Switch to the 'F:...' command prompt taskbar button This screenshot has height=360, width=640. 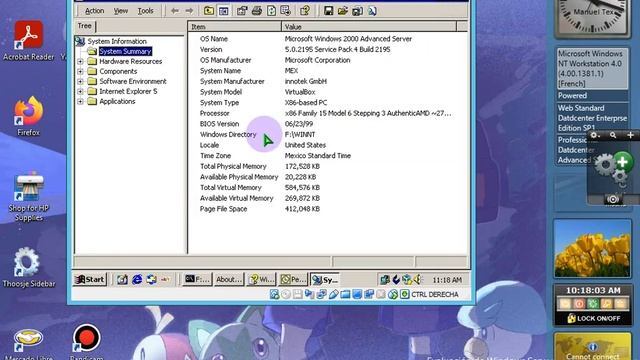(197, 280)
